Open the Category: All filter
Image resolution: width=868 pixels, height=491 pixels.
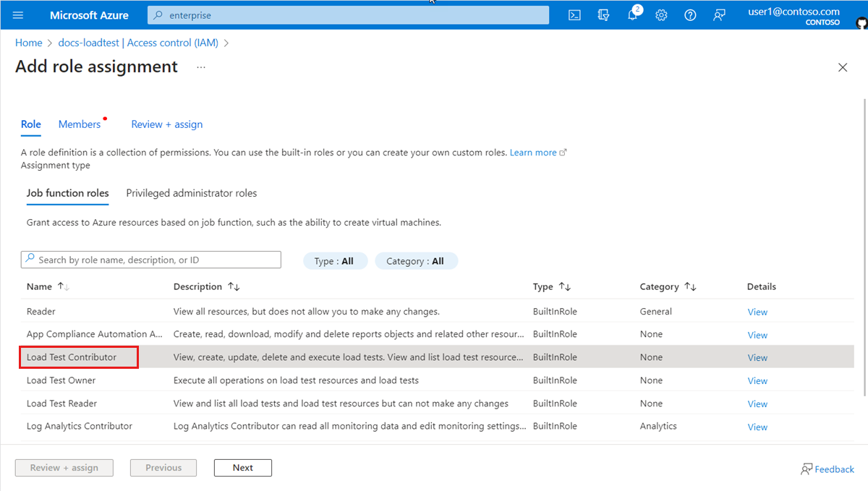pyautogui.click(x=416, y=261)
